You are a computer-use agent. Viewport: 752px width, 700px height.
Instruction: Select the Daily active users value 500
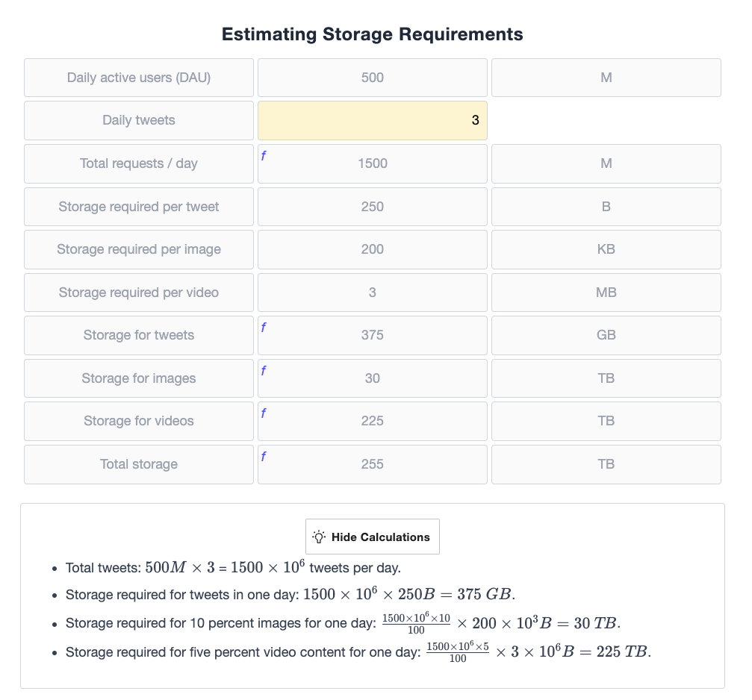[x=372, y=78]
